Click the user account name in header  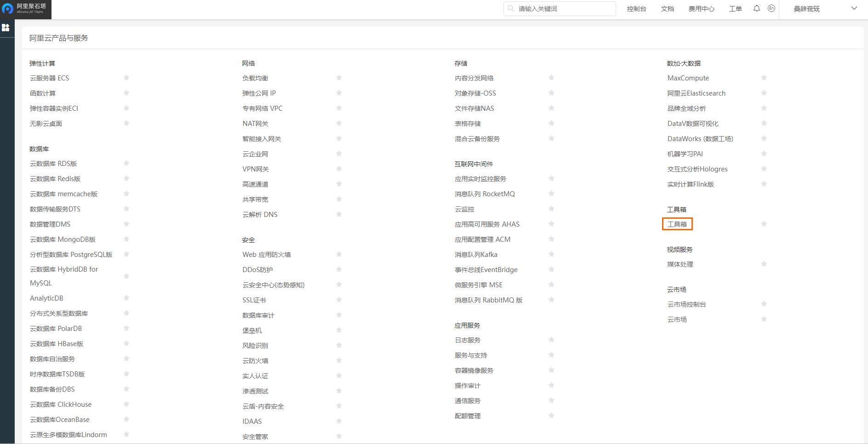click(x=807, y=9)
